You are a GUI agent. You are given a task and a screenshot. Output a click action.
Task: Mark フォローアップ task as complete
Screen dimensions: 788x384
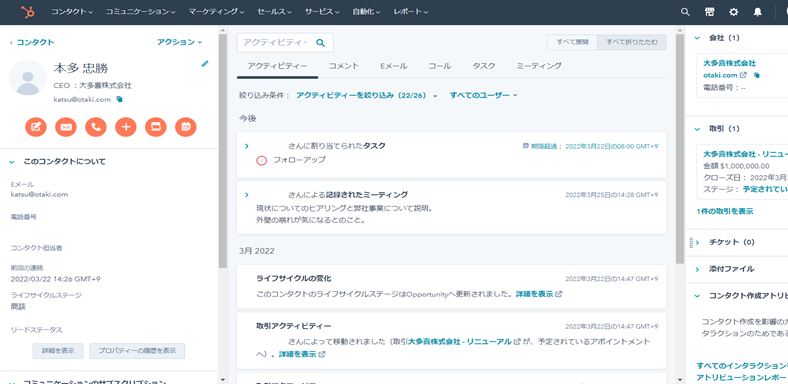[261, 160]
